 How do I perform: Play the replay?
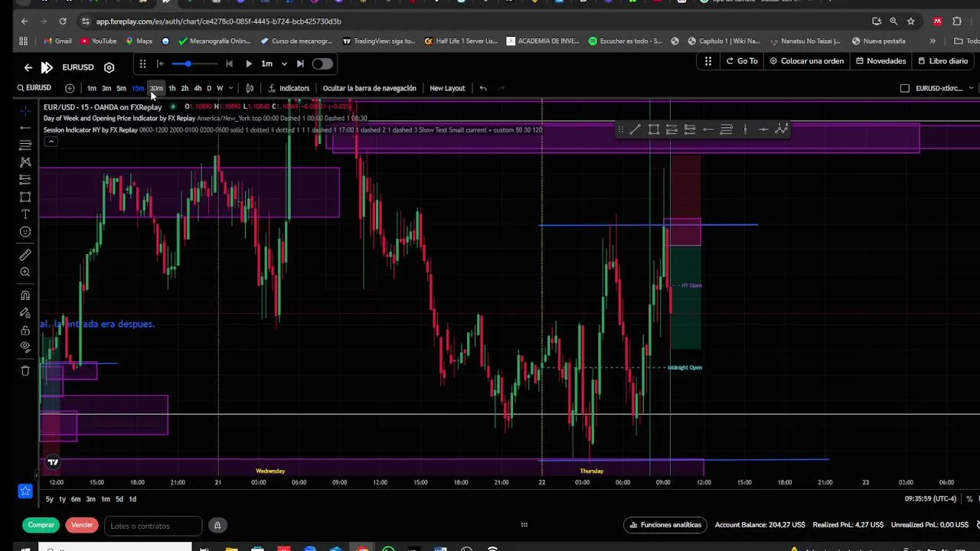[248, 64]
